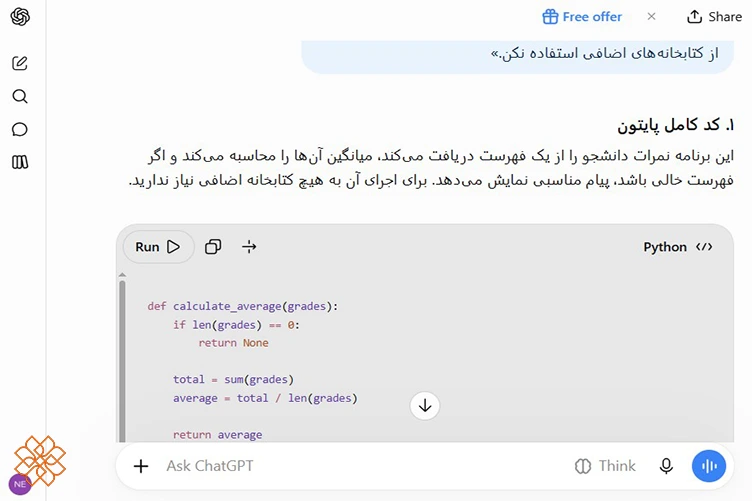Copy the code with the copy icon
752x501 pixels.
tap(213, 247)
